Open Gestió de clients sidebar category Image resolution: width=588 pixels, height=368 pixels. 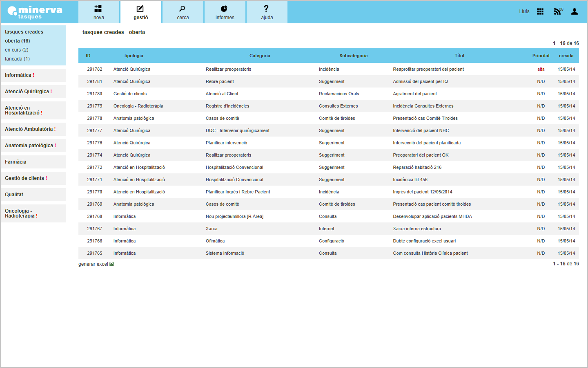point(33,178)
